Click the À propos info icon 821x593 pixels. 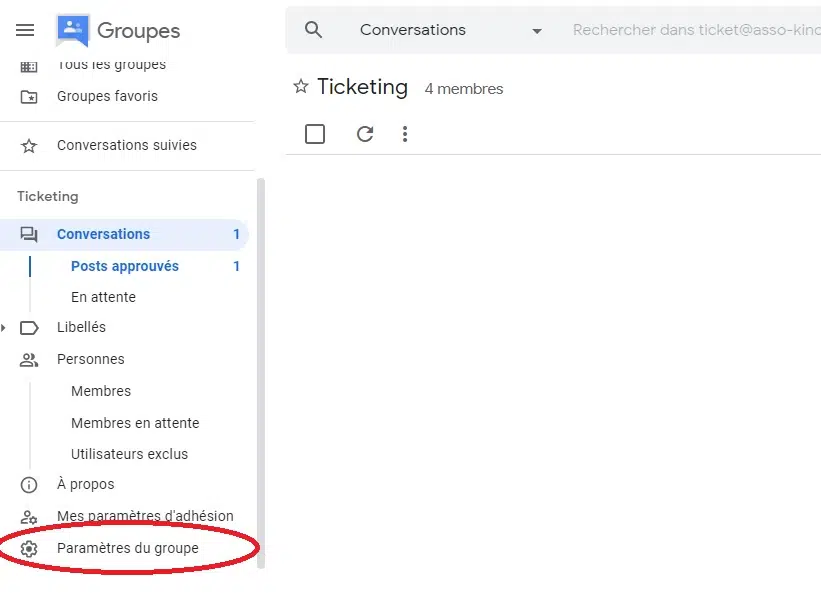coord(29,485)
